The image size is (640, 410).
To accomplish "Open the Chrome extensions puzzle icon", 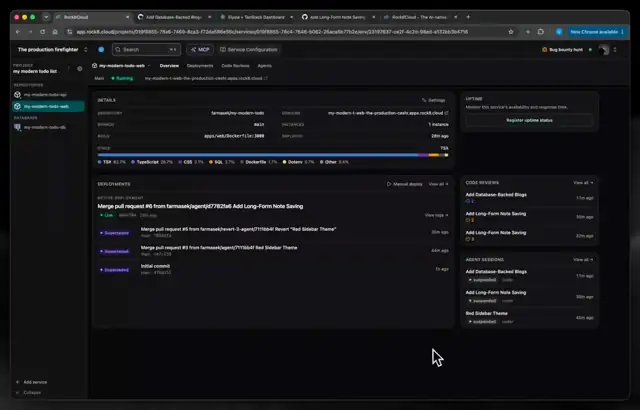I will tap(541, 32).
